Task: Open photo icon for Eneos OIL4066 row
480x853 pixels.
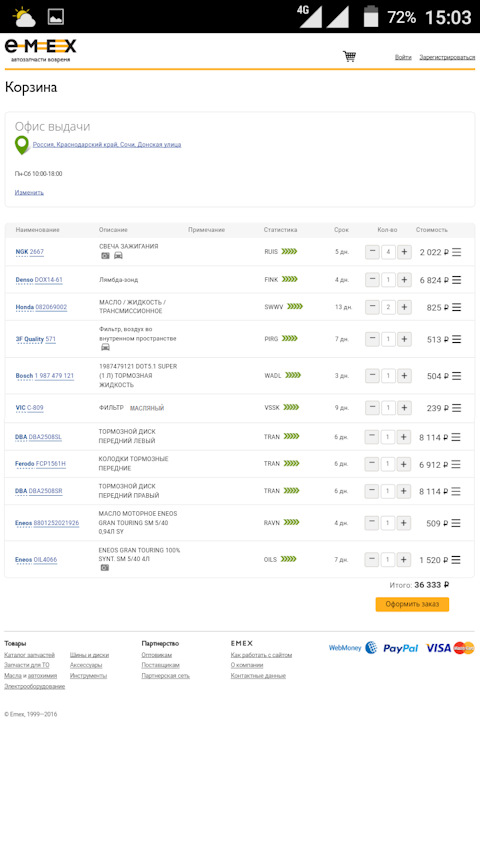Action: tap(104, 567)
